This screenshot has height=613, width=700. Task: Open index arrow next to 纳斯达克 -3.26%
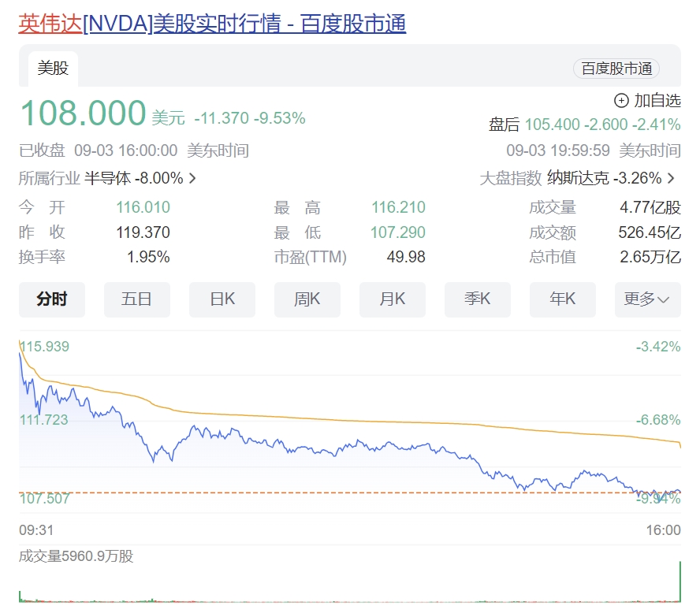671,178
